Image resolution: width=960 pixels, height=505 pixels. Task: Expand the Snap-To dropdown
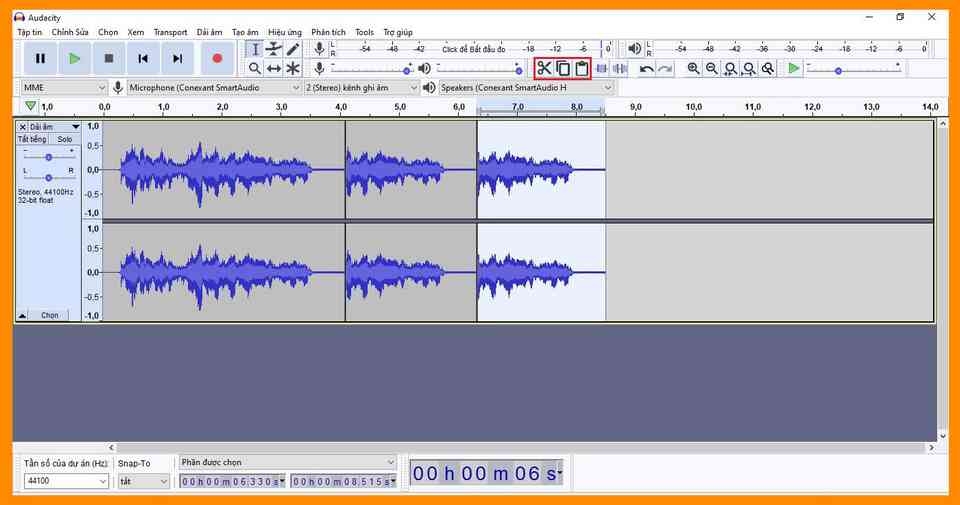144,481
